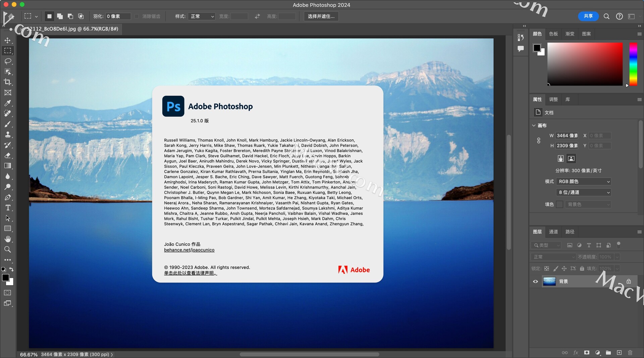Toggle visibility of the 背景 layer
The width and height of the screenshot is (644, 358).
tap(535, 282)
